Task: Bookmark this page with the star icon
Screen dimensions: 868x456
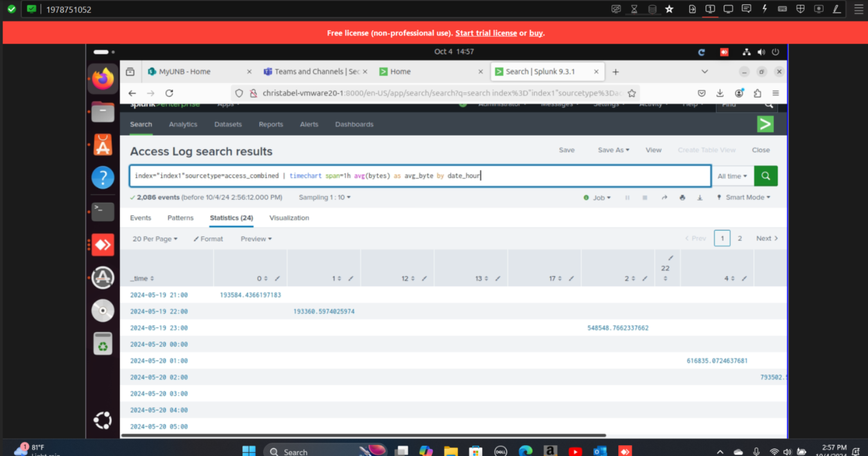Action: (632, 93)
